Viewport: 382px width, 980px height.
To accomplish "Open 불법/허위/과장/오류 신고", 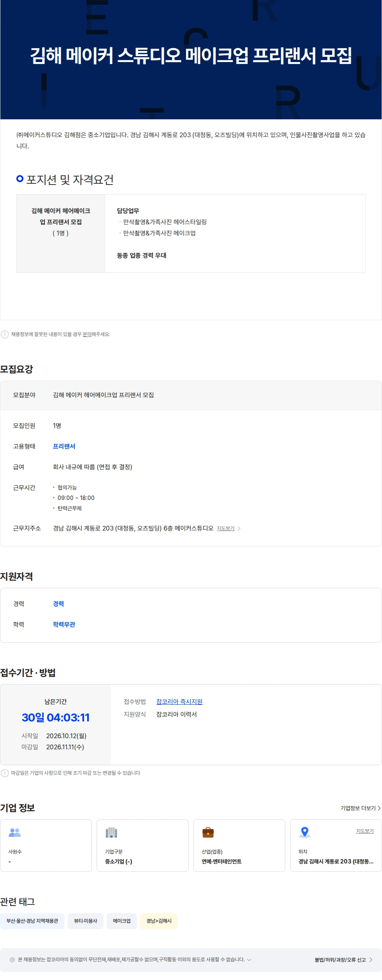I will click(340, 960).
